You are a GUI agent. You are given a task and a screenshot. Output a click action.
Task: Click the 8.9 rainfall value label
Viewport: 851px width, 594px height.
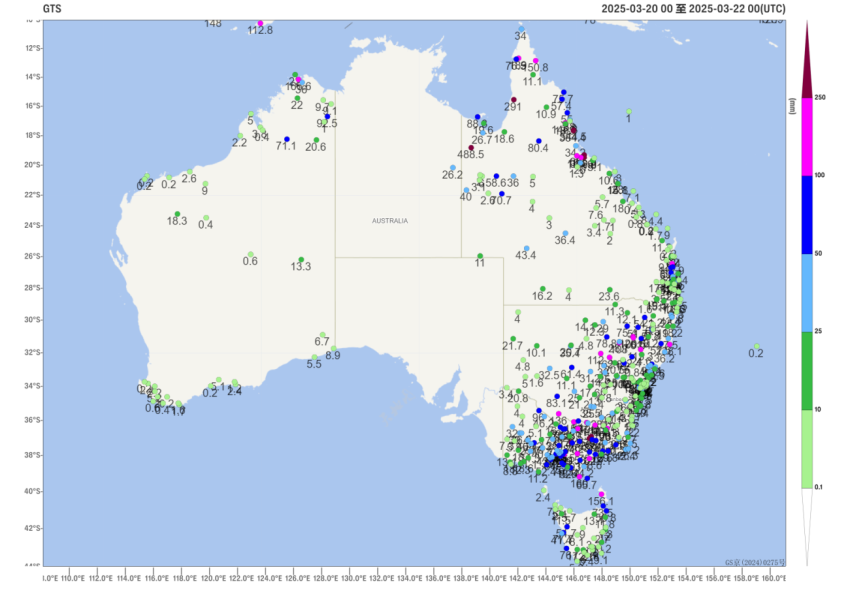pyautogui.click(x=333, y=356)
